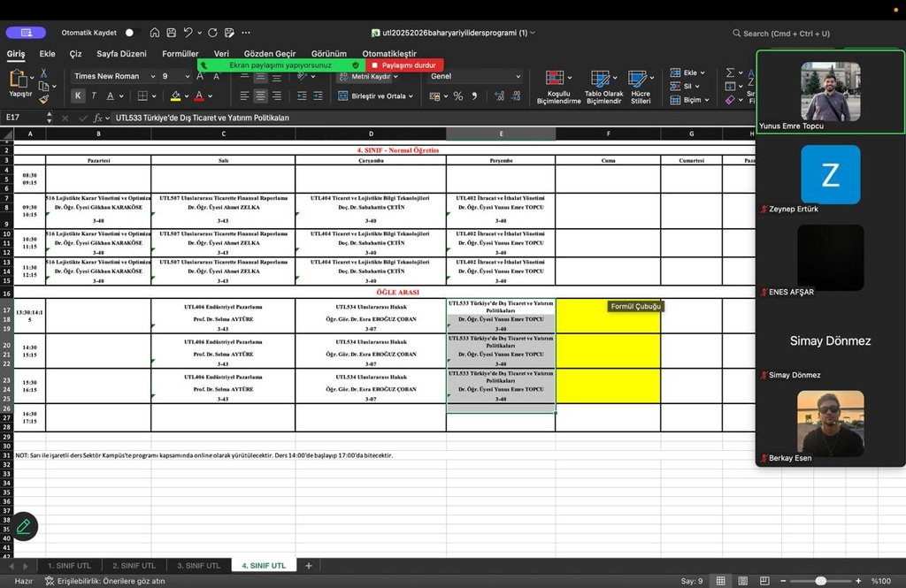906x588 pixels.
Task: Click the Cut scissors icon
Action: tap(42, 73)
